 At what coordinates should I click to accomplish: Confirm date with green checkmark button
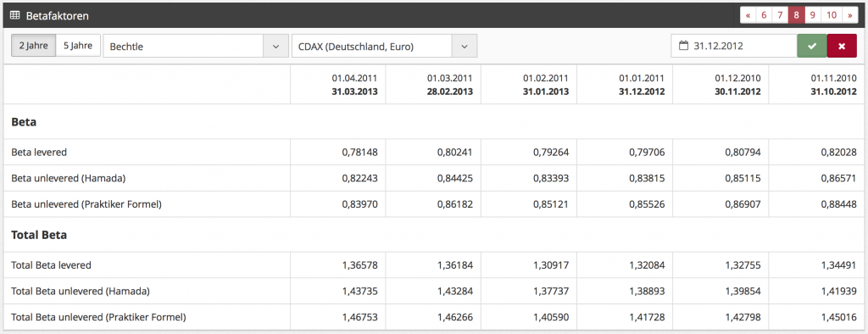tap(812, 46)
